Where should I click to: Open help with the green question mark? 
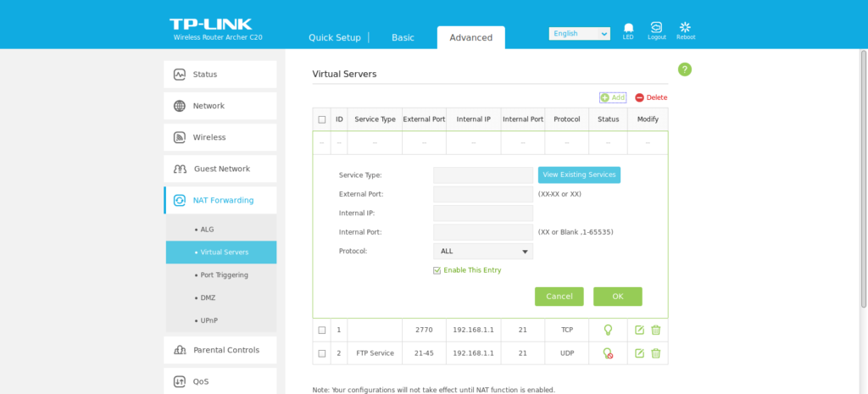[x=684, y=69]
